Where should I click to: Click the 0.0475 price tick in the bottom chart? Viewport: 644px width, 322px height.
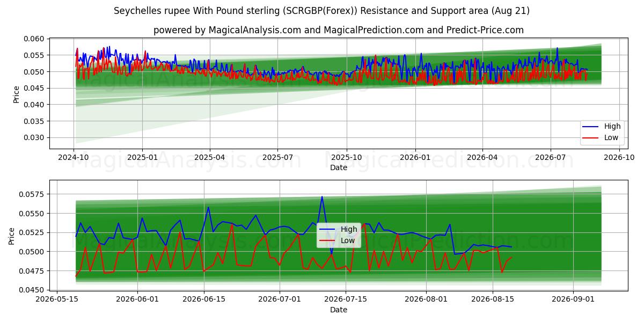[x=32, y=270]
